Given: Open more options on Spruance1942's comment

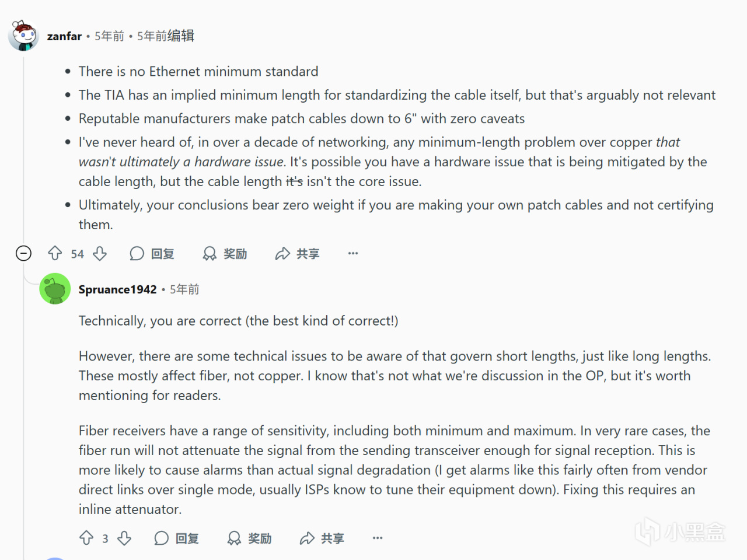Looking at the screenshot, I should click(378, 538).
